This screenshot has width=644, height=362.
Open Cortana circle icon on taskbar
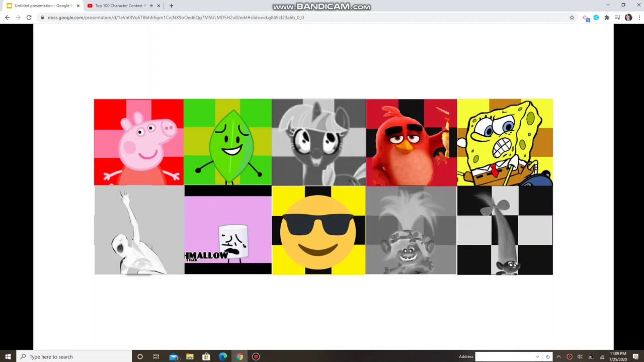click(140, 356)
